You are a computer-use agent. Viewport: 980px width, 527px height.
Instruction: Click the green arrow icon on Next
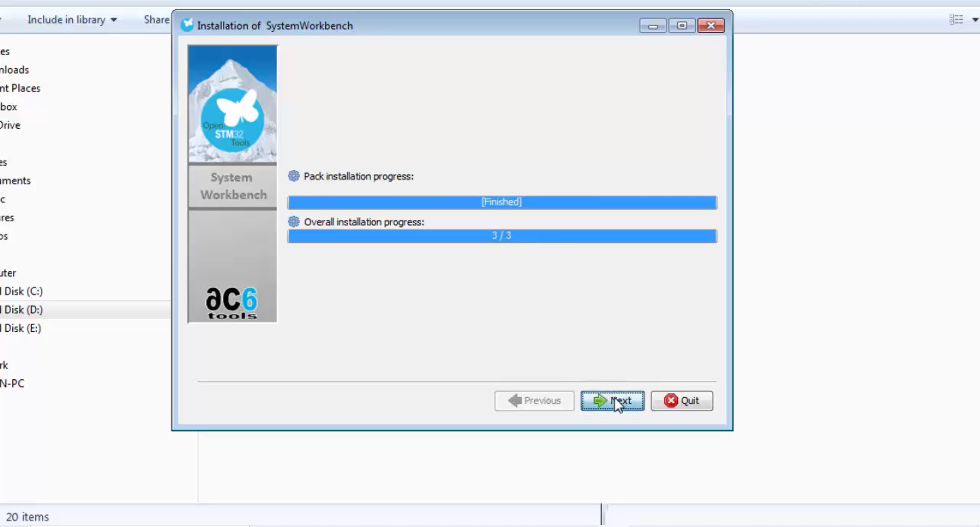[x=600, y=401]
